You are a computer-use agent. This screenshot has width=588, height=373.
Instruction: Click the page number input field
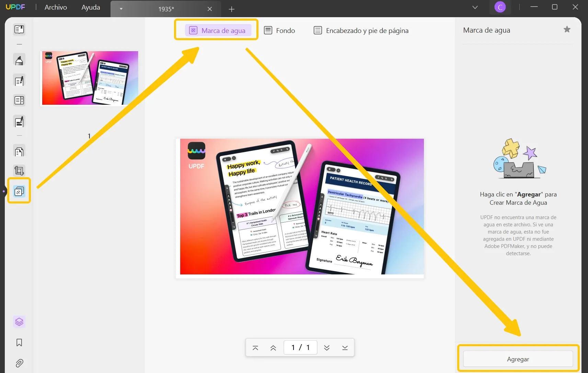point(300,348)
